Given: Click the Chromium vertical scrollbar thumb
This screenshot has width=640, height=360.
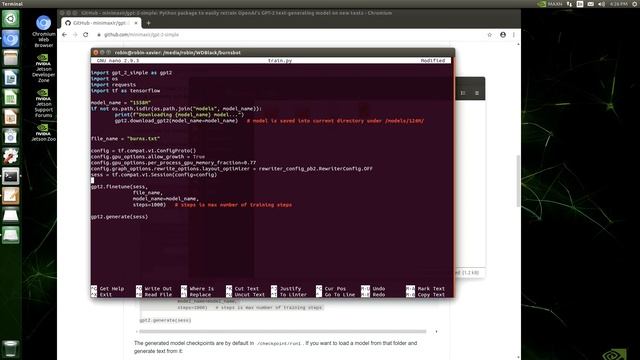Looking at the screenshot, I should point(518,181).
